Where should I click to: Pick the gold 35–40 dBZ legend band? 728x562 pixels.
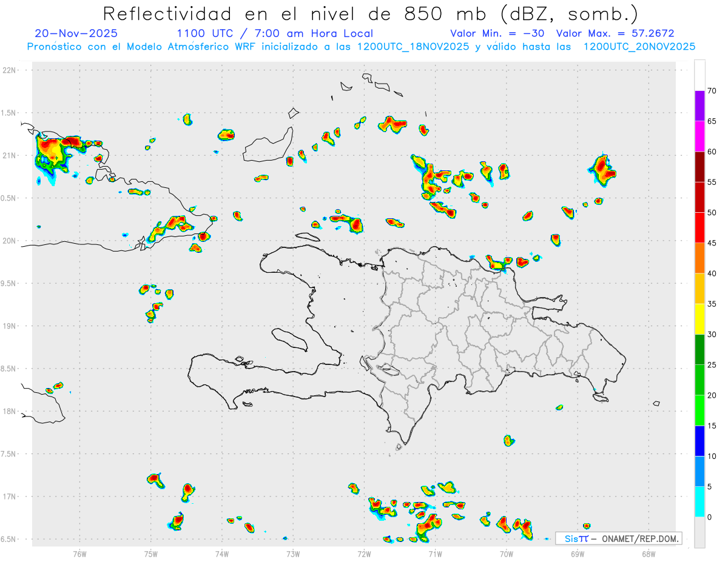click(x=699, y=289)
